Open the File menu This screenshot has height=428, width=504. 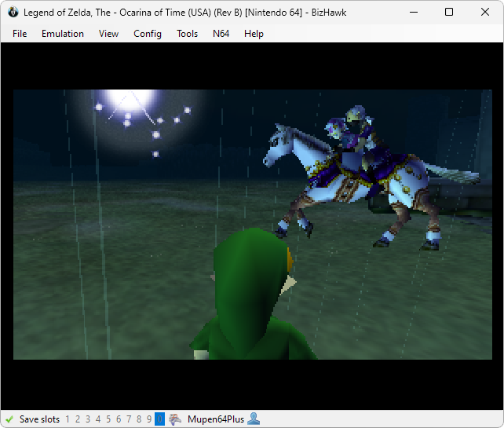coord(20,34)
